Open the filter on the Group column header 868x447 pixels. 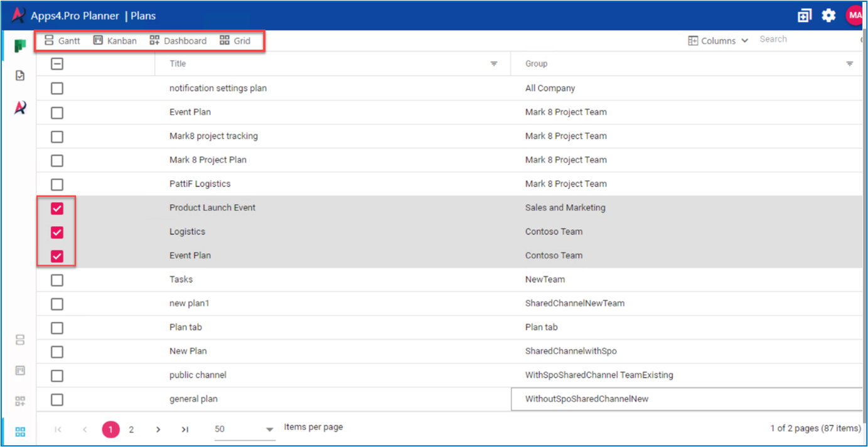click(x=850, y=63)
